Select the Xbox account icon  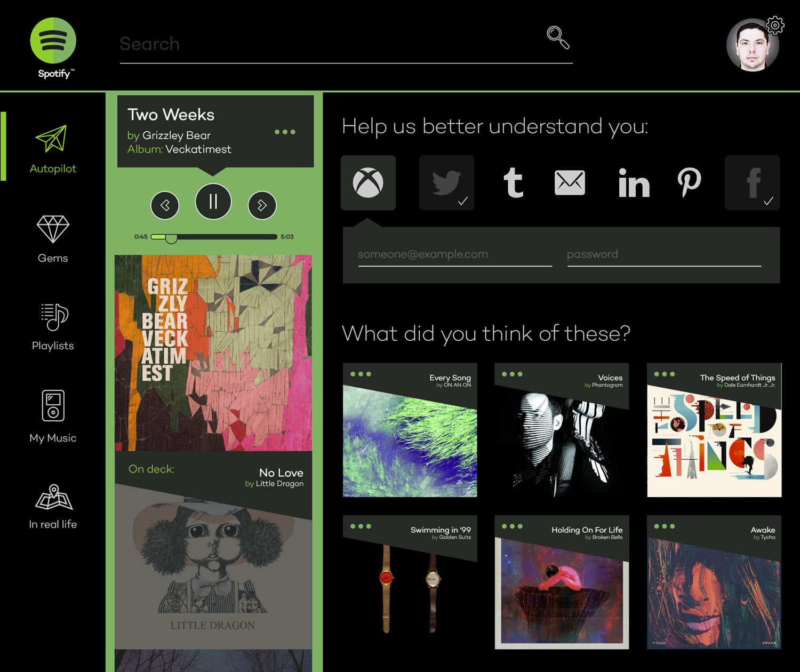click(x=368, y=183)
